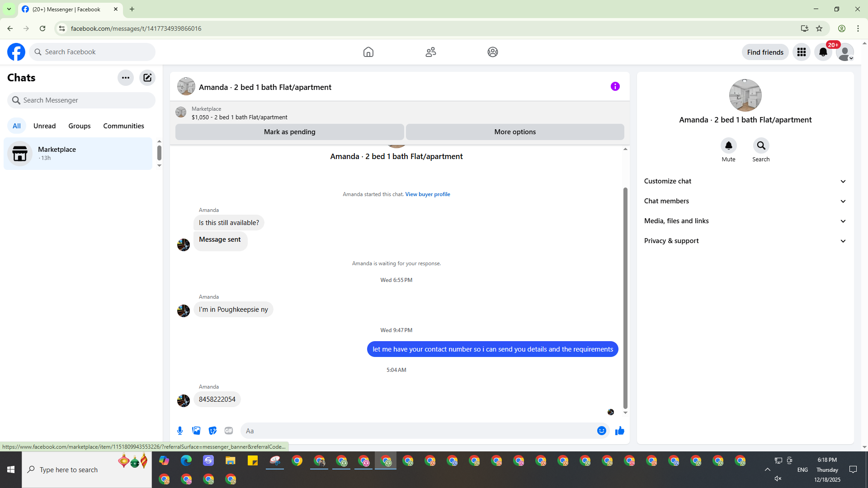Select the All chats filter tab

(x=17, y=126)
